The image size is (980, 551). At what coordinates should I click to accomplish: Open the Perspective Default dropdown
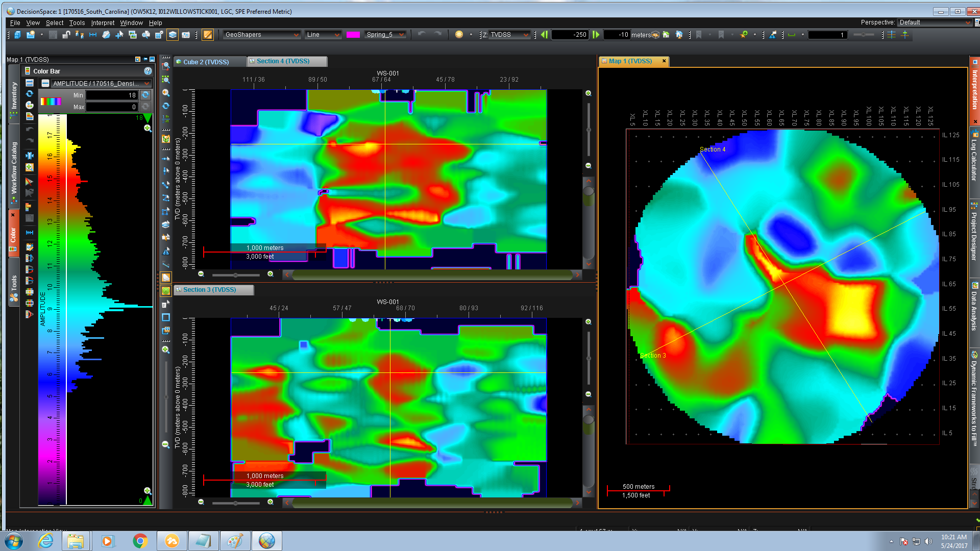point(935,22)
